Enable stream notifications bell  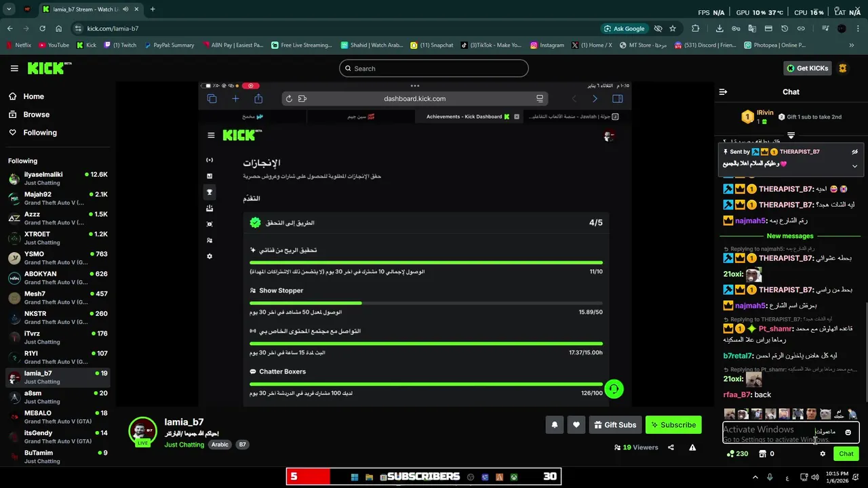click(x=554, y=425)
